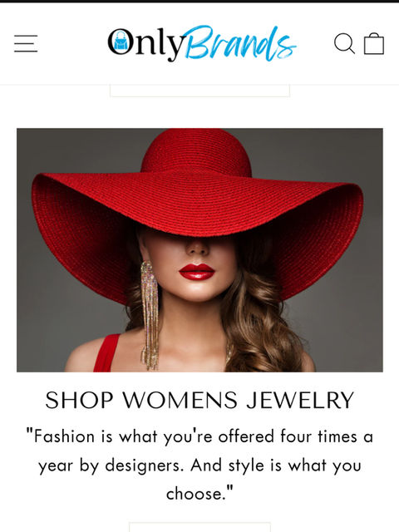Image resolution: width=399 pixels, height=532 pixels.
Task: Select the Shop Womens Jewelry heading
Action: coord(199,400)
